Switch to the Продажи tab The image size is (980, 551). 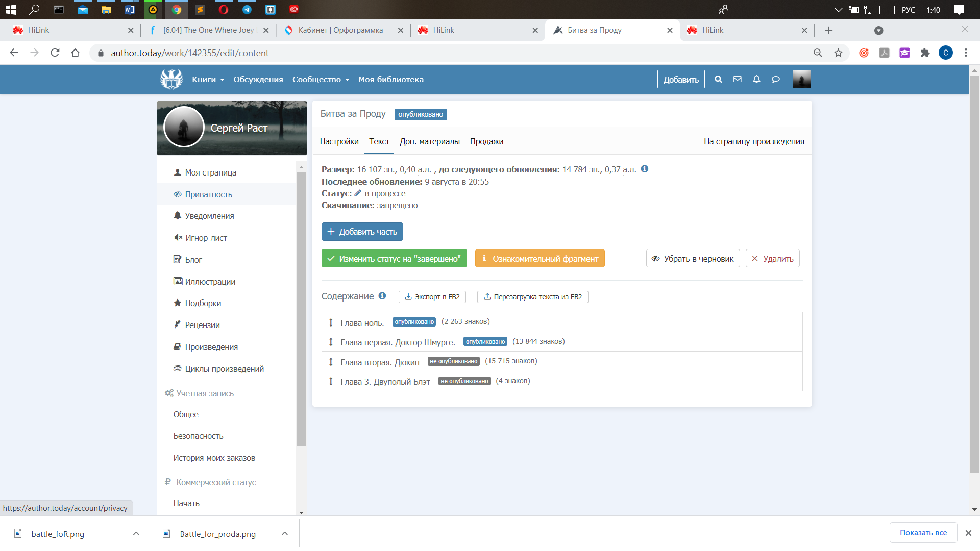pyautogui.click(x=486, y=141)
